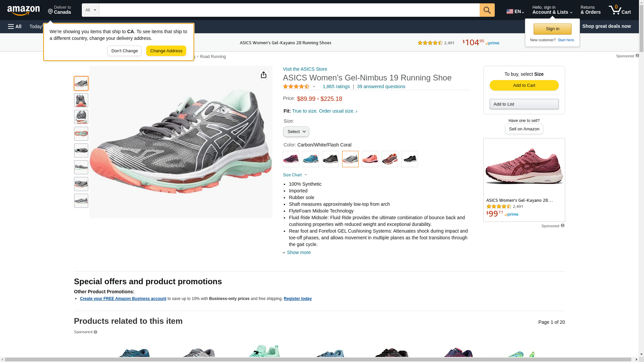Click Visit the ASICS Store link
Image resolution: width=644 pixels, height=362 pixels.
point(305,69)
